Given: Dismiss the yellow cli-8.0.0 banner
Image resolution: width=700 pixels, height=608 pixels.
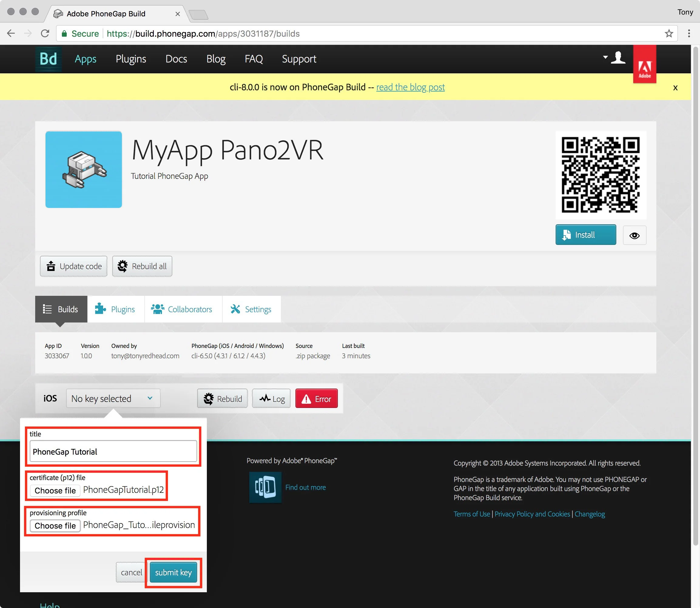Looking at the screenshot, I should pyautogui.click(x=675, y=88).
